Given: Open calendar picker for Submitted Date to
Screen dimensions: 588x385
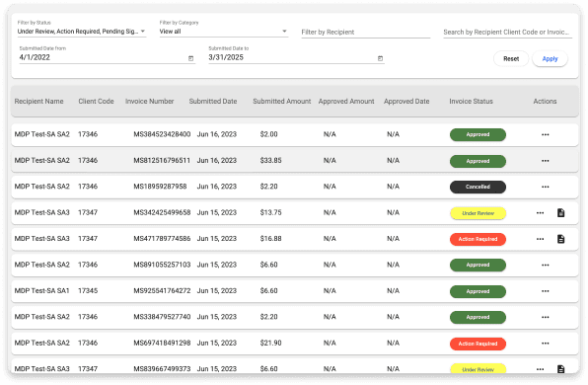Looking at the screenshot, I should click(x=380, y=58).
